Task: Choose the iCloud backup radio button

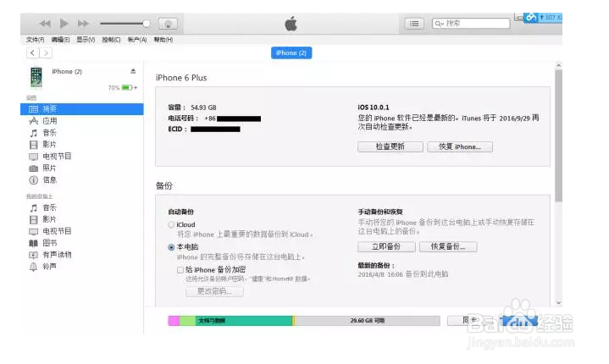Action: (171, 224)
